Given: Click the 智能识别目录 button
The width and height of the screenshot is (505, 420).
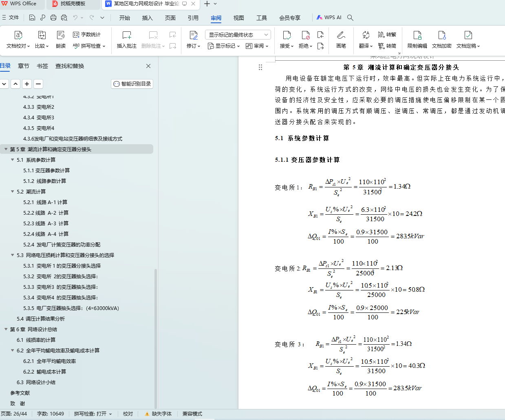Looking at the screenshot, I should click(132, 84).
